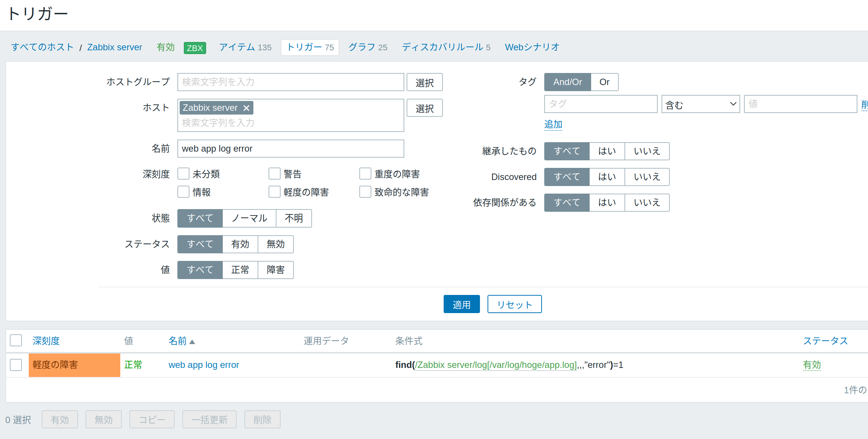Tick the 警告 severity checkbox
868x439 pixels.
[x=274, y=174]
